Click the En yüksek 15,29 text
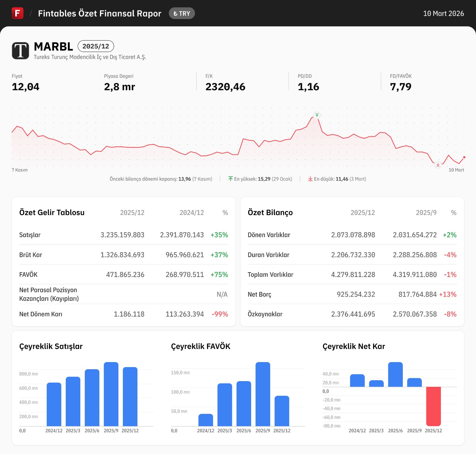 pyautogui.click(x=263, y=179)
